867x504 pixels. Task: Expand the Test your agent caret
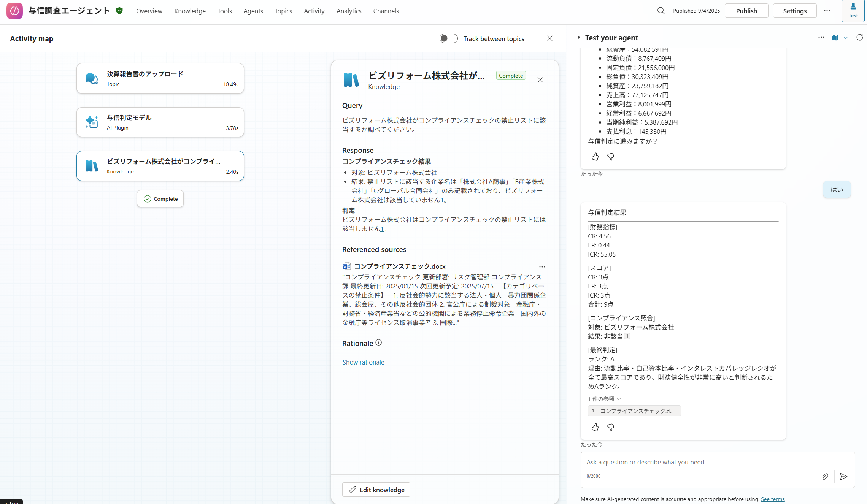[579, 38]
